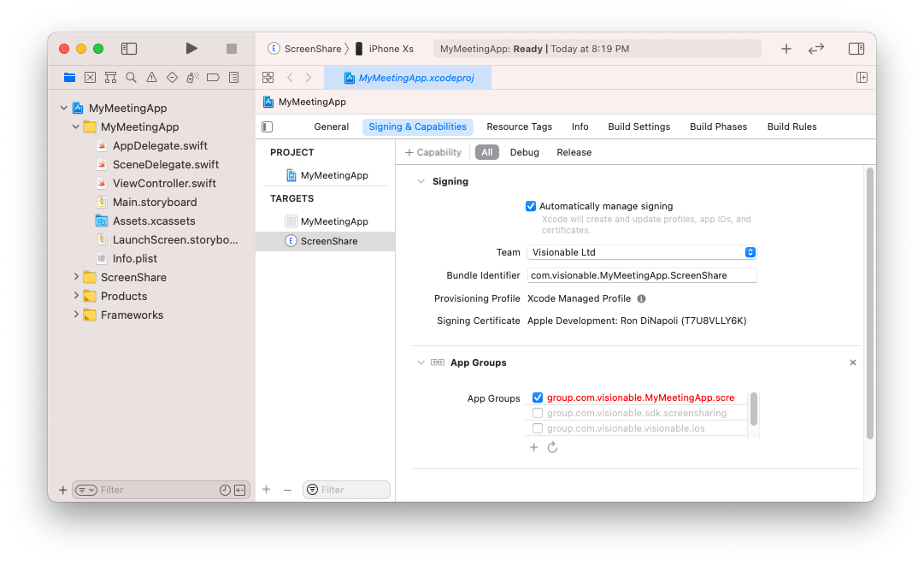The width and height of the screenshot is (924, 565).
Task: Show only source-controlled files
Action: click(240, 490)
